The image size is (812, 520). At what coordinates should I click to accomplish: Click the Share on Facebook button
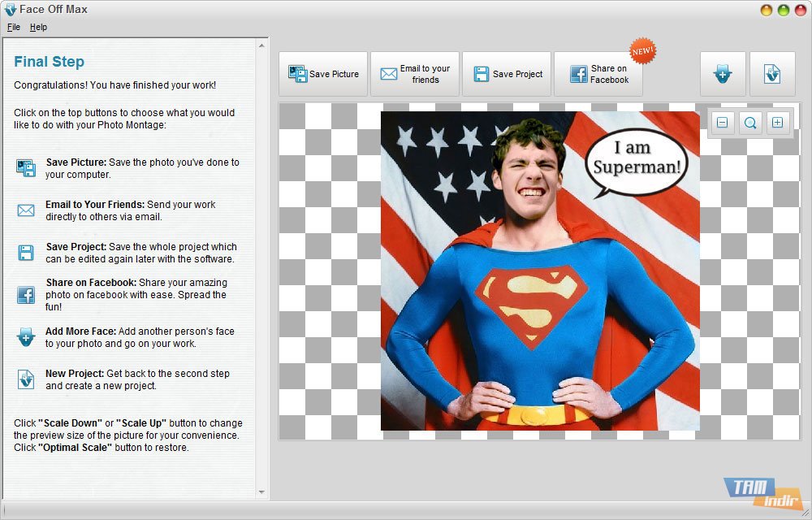[598, 74]
